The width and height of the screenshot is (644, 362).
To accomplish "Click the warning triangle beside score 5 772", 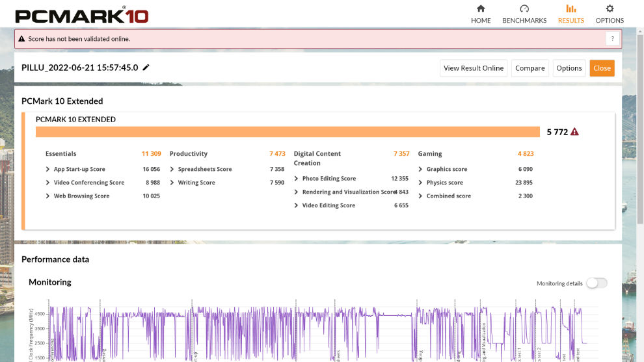I will tap(574, 132).
